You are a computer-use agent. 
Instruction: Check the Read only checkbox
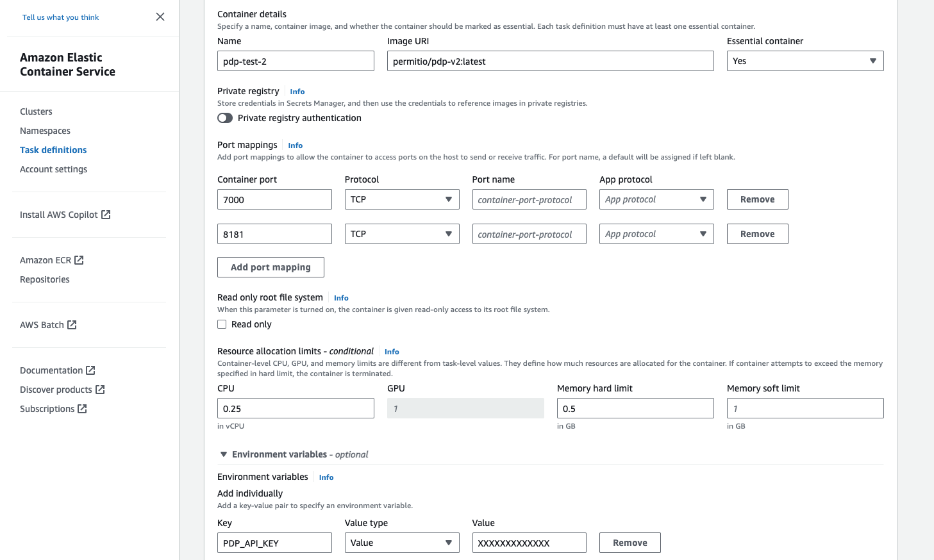tap(221, 324)
